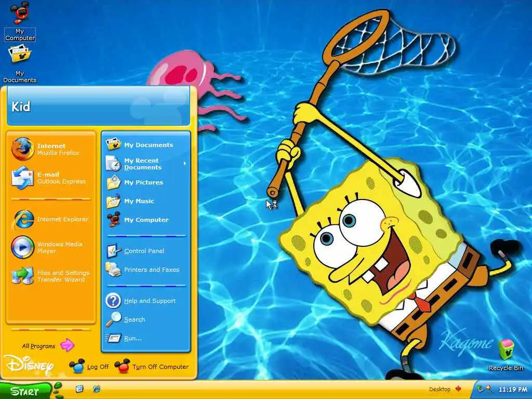Screen dimensions: 532x399
Task: Click the My Recent Documents clock icon
Action: (113, 164)
